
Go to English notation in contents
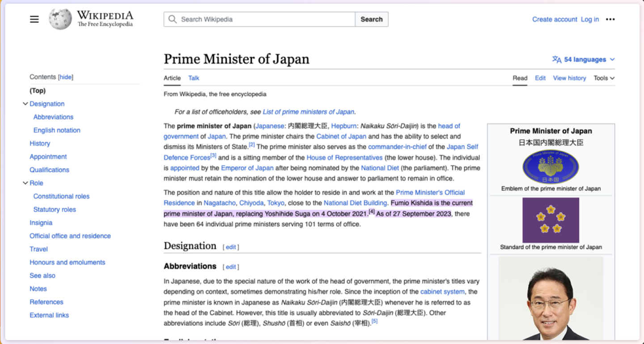tap(57, 130)
